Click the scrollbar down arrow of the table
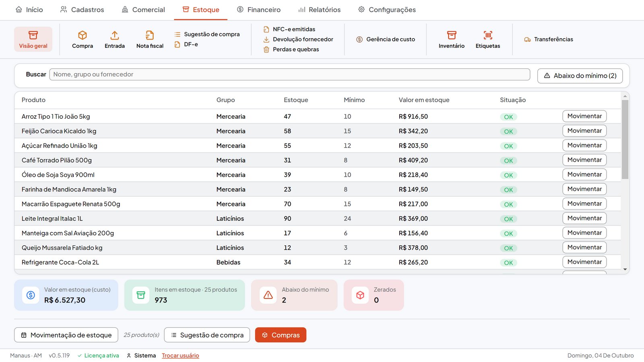This screenshot has width=644, height=362. click(x=625, y=269)
